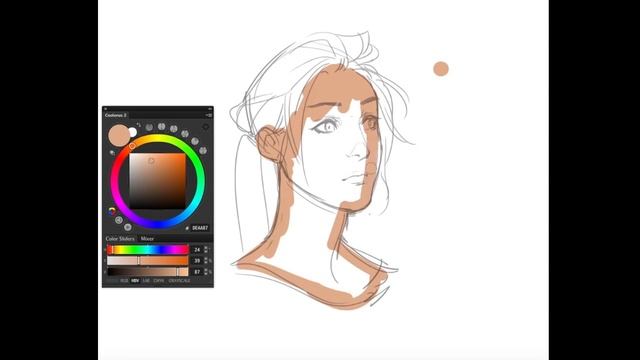Image resolution: width=640 pixels, height=360 pixels.
Task: Click inside the saturation-brightness square
Action: point(158,181)
